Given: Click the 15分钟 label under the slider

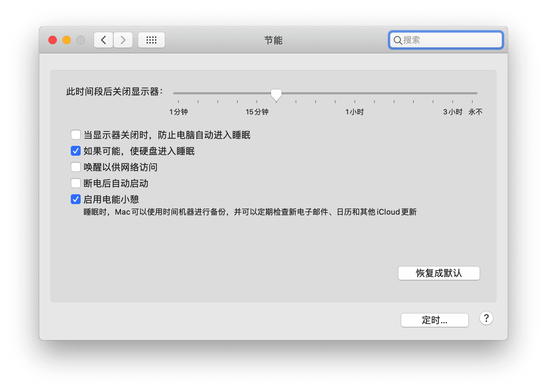Looking at the screenshot, I should tap(257, 112).
